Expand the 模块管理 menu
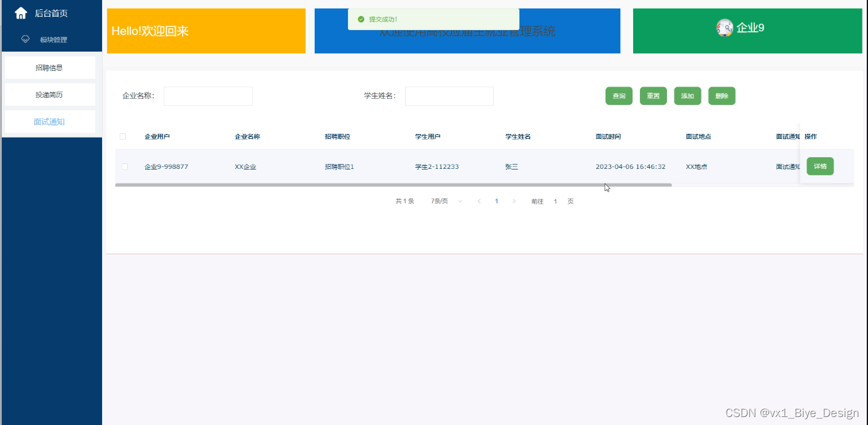868x425 pixels. [x=53, y=39]
